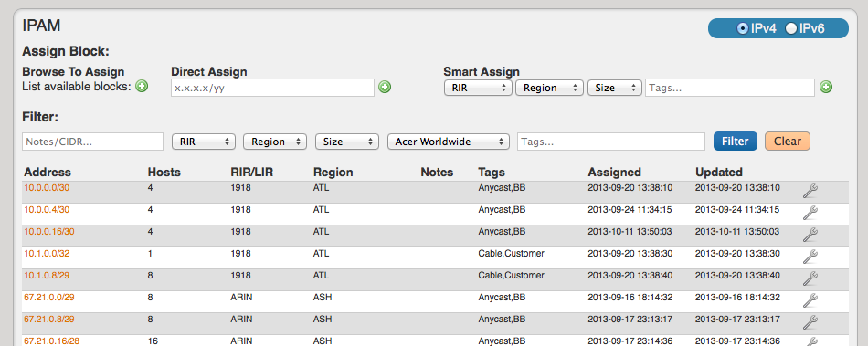Screen dimensions: 868x346
Task: Click green plus beside Direct Assign field
Action: click(385, 87)
